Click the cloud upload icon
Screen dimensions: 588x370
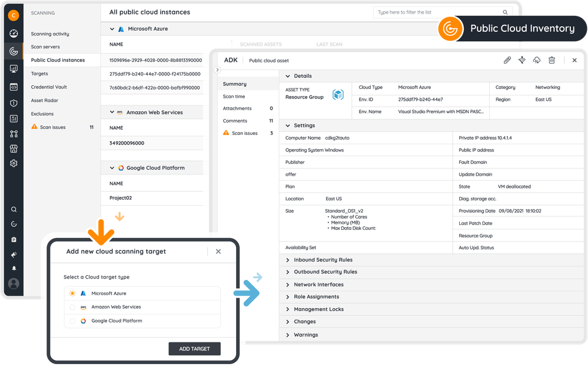[537, 60]
